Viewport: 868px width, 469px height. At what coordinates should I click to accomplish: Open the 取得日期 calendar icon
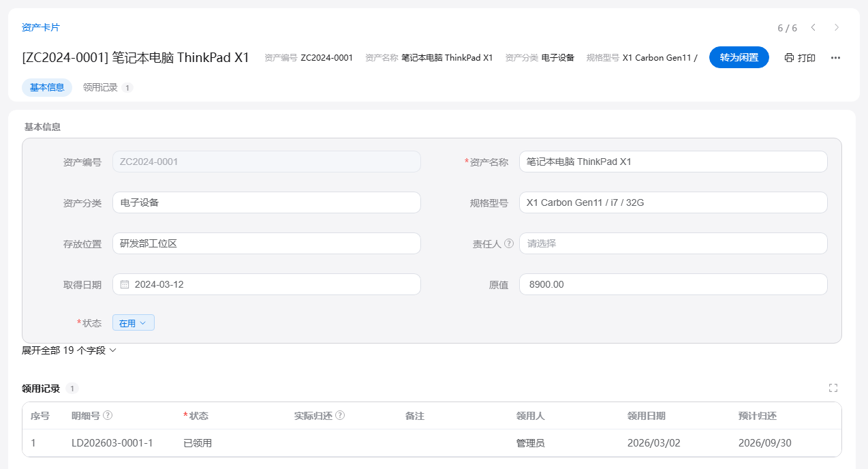pyautogui.click(x=125, y=284)
